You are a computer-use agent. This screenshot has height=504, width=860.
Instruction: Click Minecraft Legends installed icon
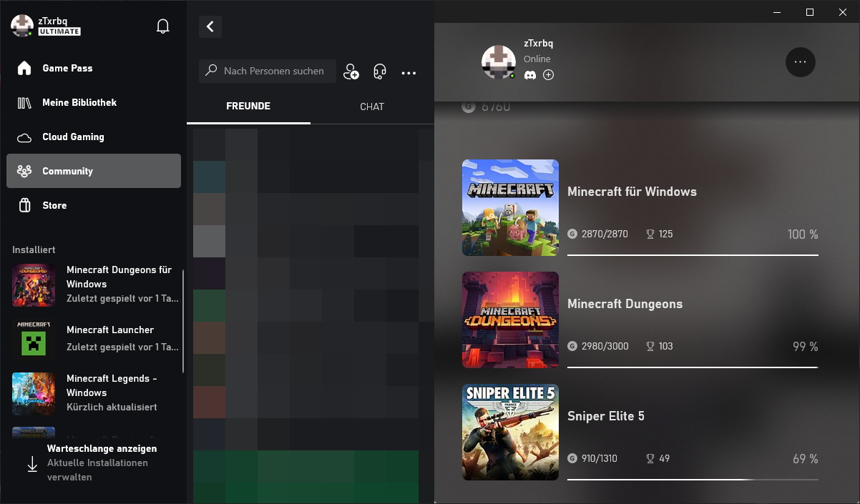[34, 394]
